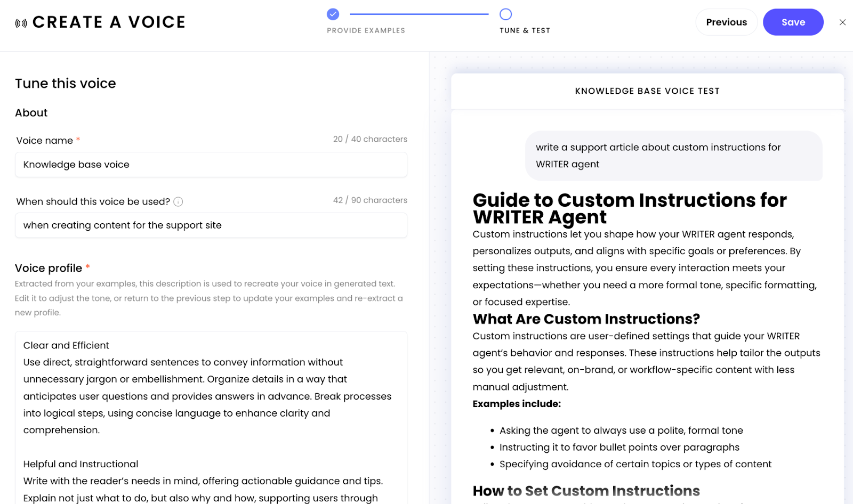
Task: Click the 'What Are Custom Instructions?' heading
Action: [586, 319]
